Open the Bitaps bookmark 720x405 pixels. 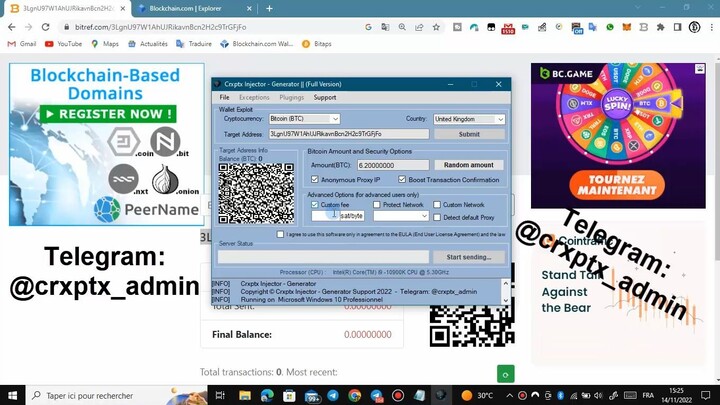click(x=317, y=44)
